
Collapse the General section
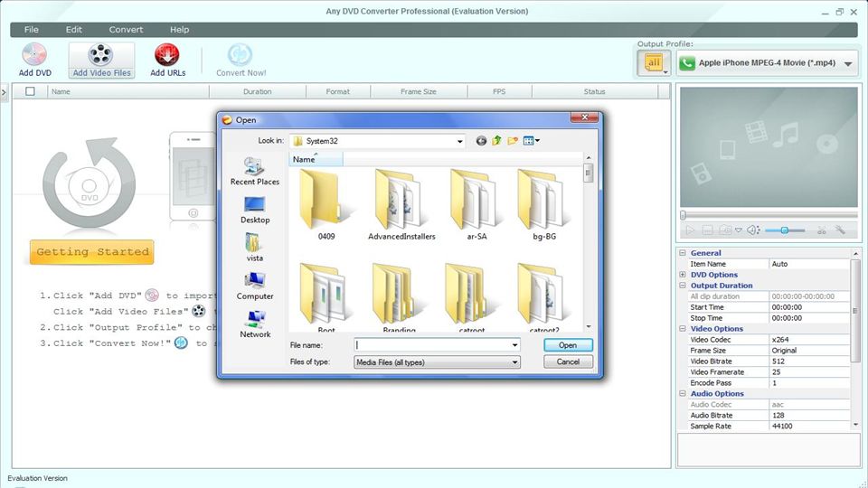[x=683, y=253]
